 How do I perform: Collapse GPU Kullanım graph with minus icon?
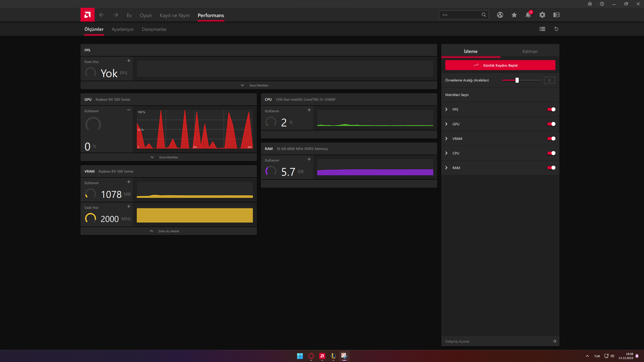[x=129, y=110]
